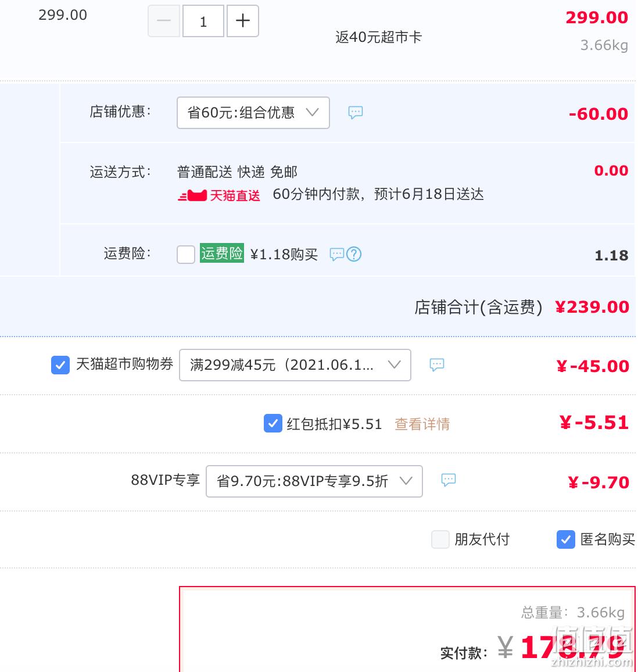638x672 pixels.
Task: Open the 88VIP专享9.5折 dropdown
Action: coord(314,481)
